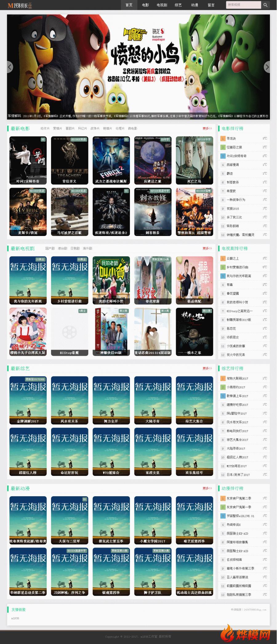Image resolution: width=277 pixels, height=644 pixels.
Task: Open the 舞力全开 variety card
Action: 111,400
